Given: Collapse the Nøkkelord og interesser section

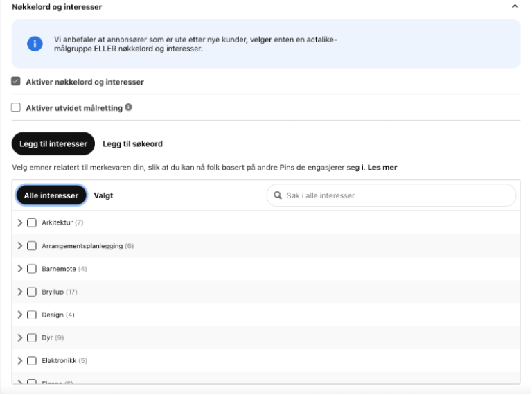Looking at the screenshot, I should 515,6.
